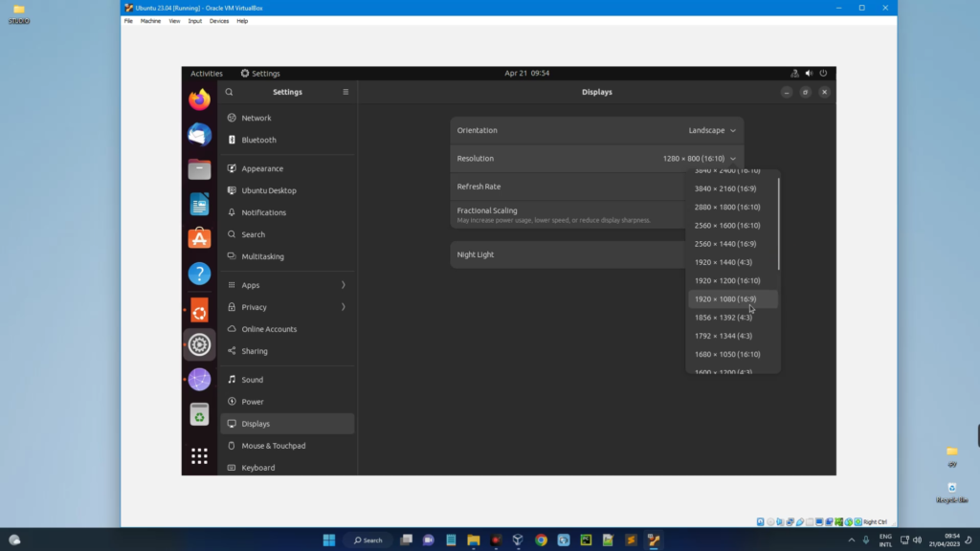The image size is (980, 551).
Task: Go to Power settings
Action: coord(287,402)
